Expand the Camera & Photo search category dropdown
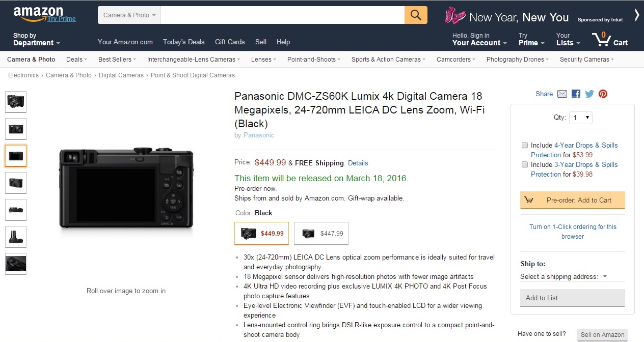Image resolution: width=644 pixels, height=342 pixels. 129,15
